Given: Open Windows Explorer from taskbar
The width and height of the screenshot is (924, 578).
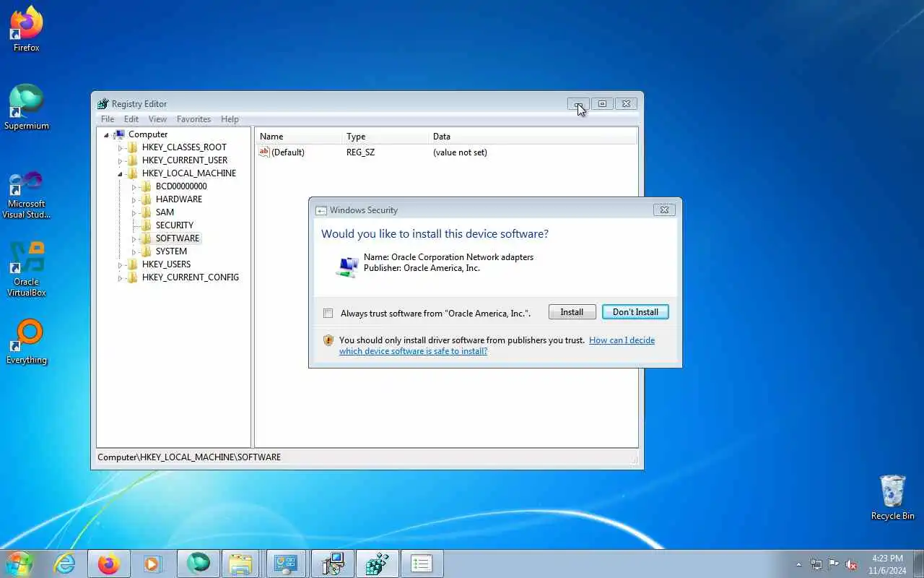Looking at the screenshot, I should [240, 564].
